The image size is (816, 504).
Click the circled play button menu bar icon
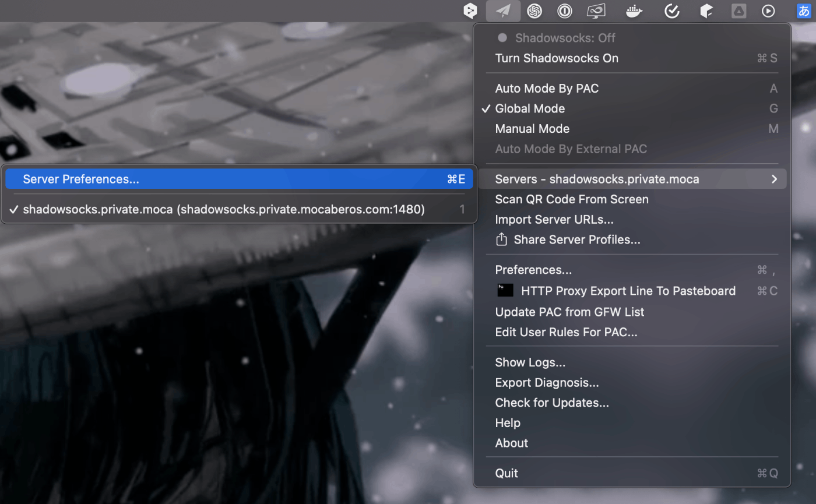tap(768, 10)
